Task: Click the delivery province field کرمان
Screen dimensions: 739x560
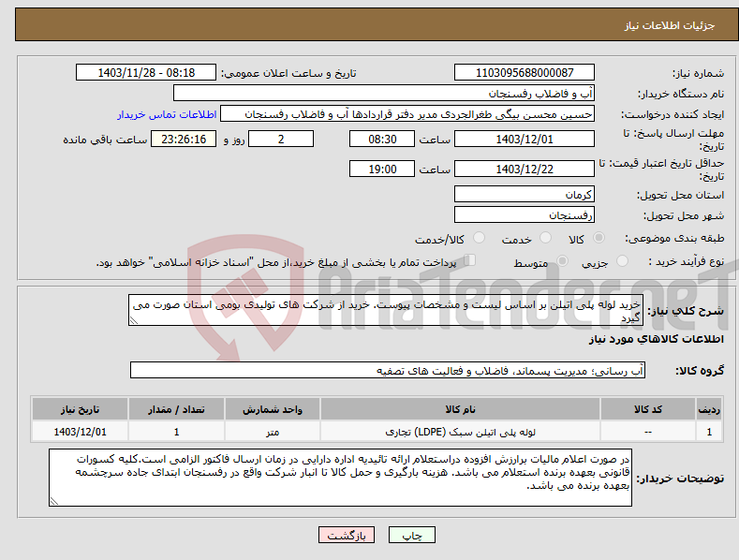Action: point(525,194)
